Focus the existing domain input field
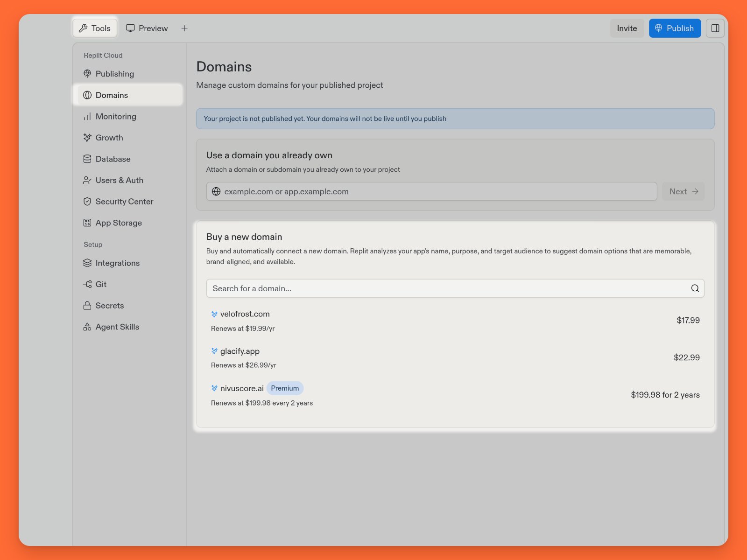747x560 pixels. tap(431, 191)
